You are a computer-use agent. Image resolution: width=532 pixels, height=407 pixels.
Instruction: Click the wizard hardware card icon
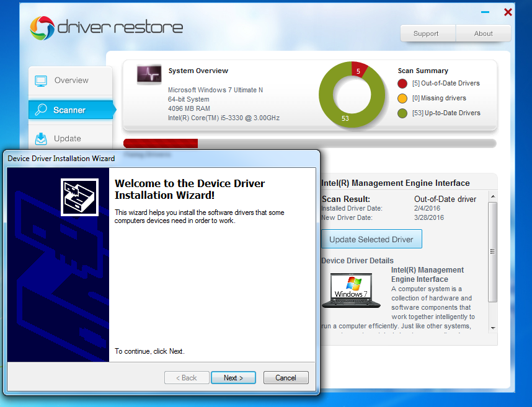coord(80,197)
